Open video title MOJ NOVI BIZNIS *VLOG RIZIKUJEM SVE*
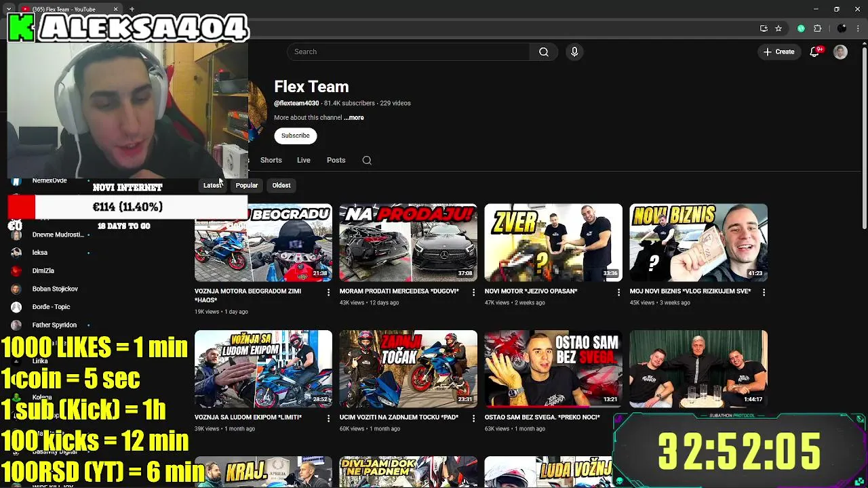 pos(690,291)
